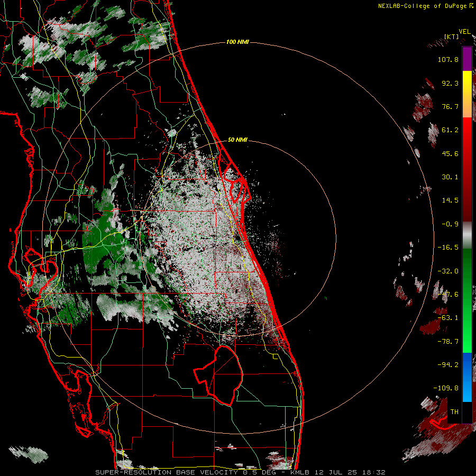476x476 pixels.
Task: Click the -63.1 value on velocity scale
Action: point(448,318)
